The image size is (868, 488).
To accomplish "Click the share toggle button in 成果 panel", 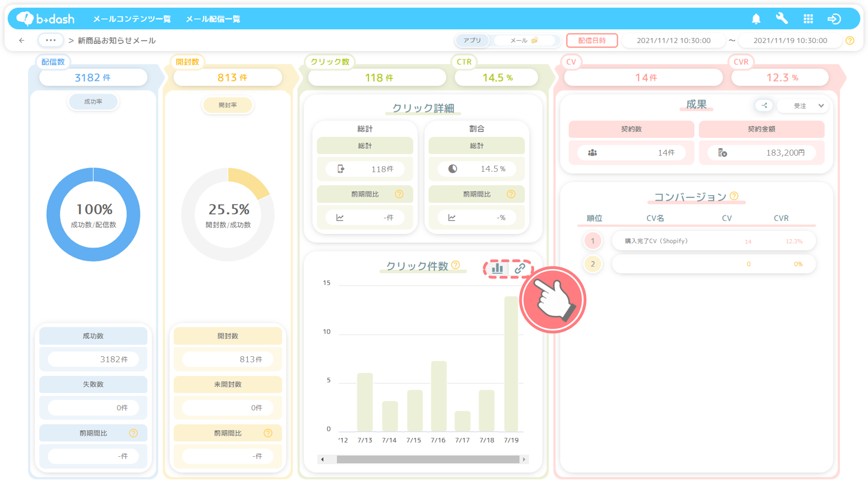I will point(764,106).
